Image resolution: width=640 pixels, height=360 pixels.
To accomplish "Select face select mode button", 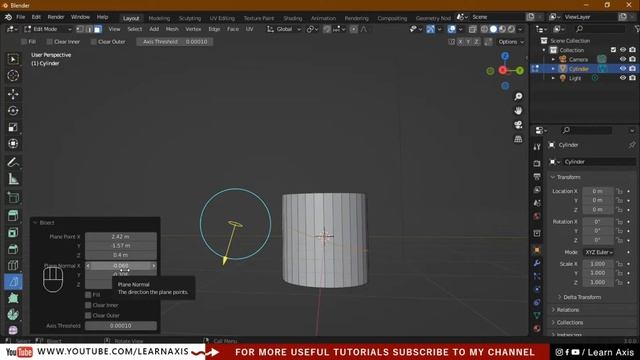I will pyautogui.click(x=98, y=29).
